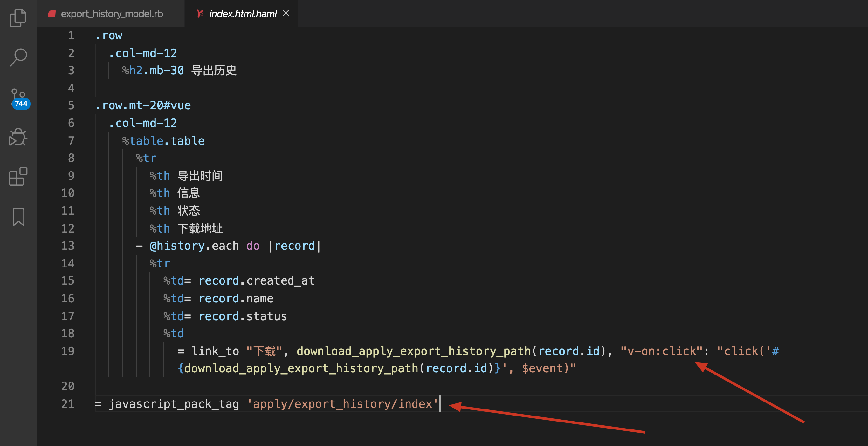Viewport: 868px width, 446px height.
Task: Click the haml icon on index.html.haml tab
Action: [200, 14]
